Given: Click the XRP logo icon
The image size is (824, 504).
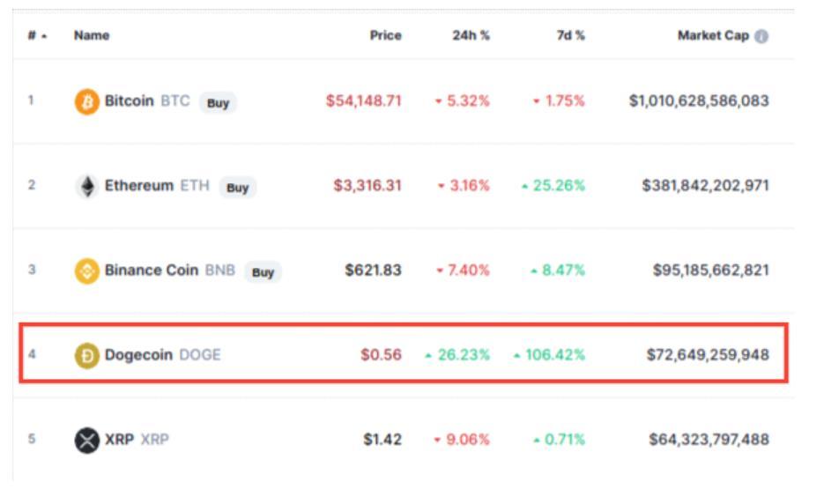Looking at the screenshot, I should click(86, 440).
